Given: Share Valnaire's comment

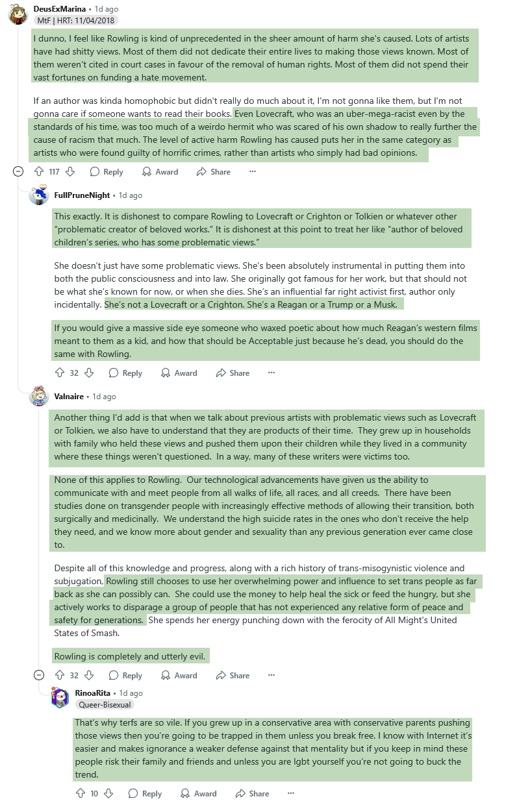Looking at the screenshot, I should (x=233, y=676).
